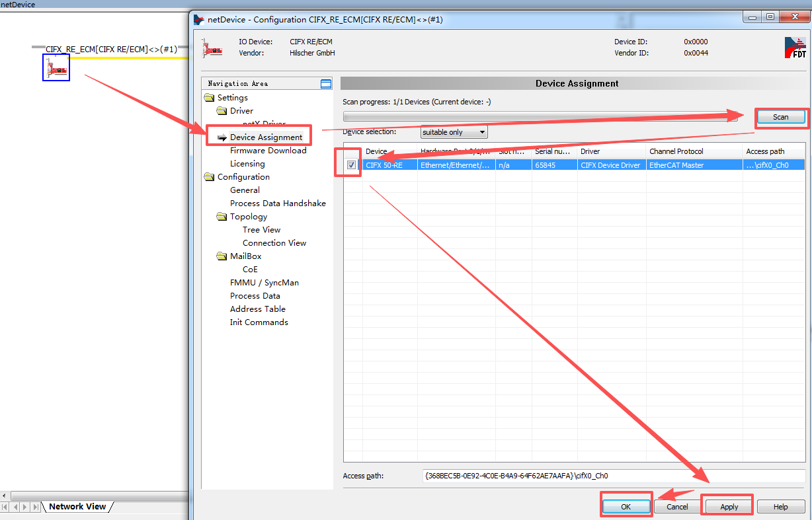Image resolution: width=812 pixels, height=520 pixels.
Task: Open Tree View under Topology
Action: 261,230
